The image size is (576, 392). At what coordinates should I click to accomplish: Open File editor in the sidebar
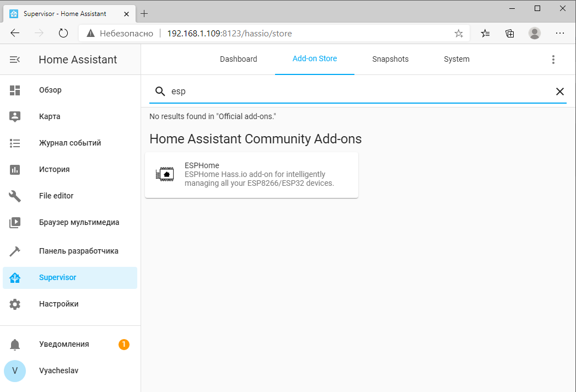(x=70, y=196)
